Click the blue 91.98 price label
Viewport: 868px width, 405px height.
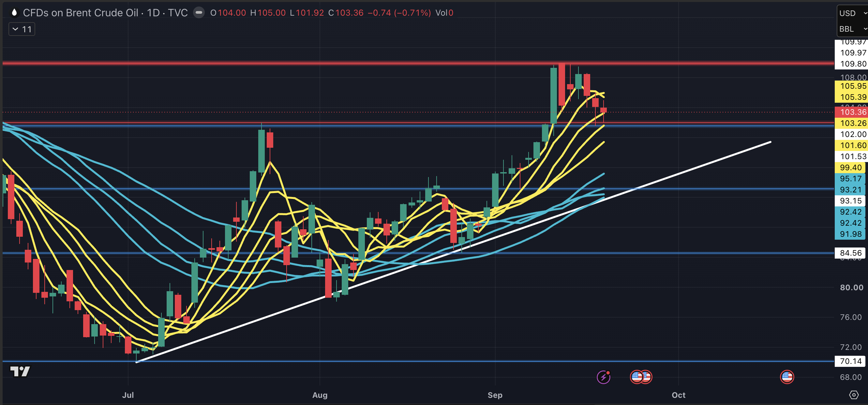[850, 234]
